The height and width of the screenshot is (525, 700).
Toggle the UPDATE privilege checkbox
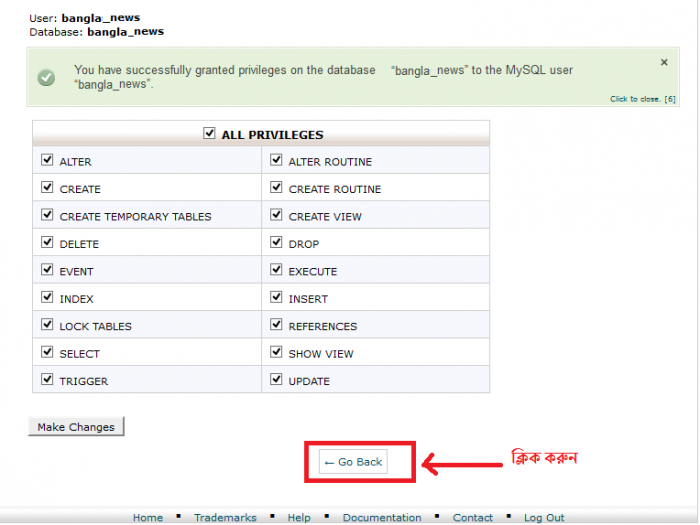coord(276,379)
